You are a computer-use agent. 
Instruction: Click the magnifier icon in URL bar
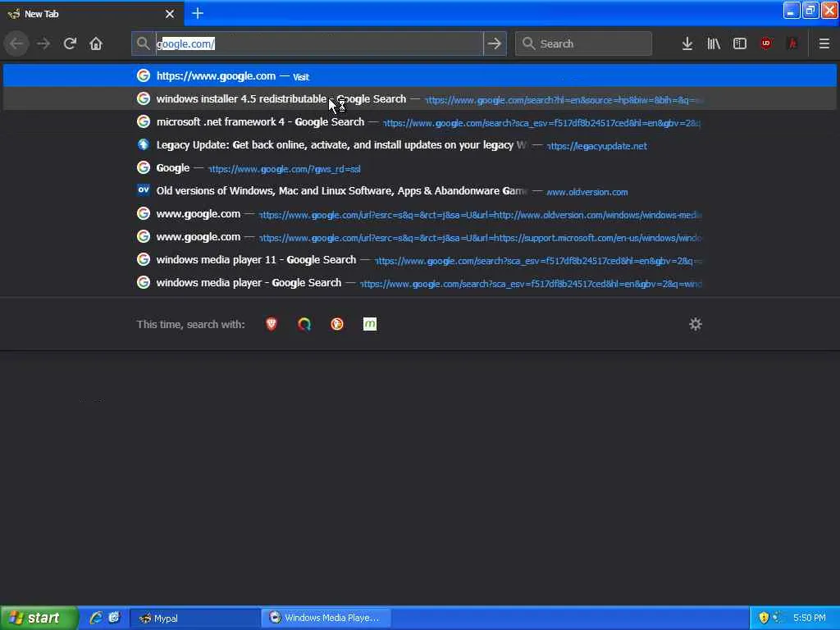(143, 43)
